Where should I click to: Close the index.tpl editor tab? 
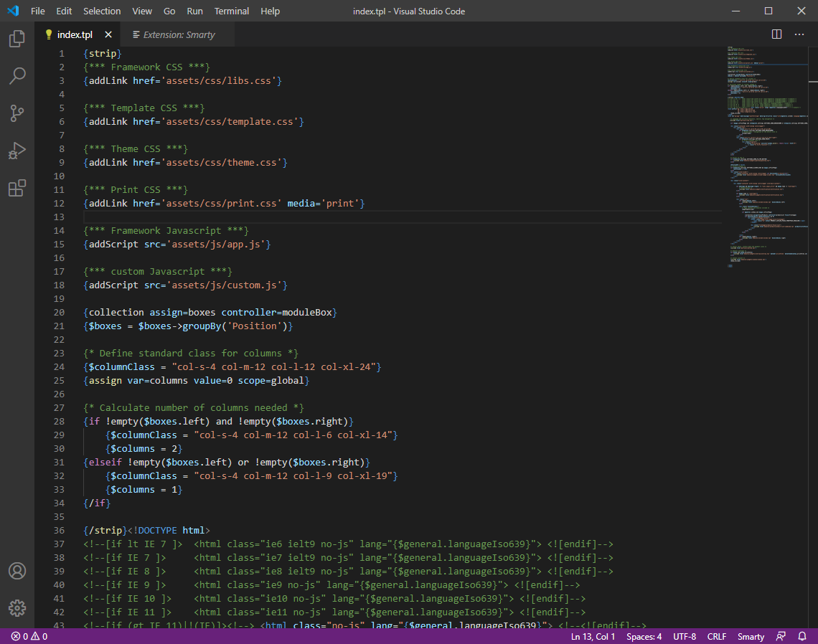108,34
